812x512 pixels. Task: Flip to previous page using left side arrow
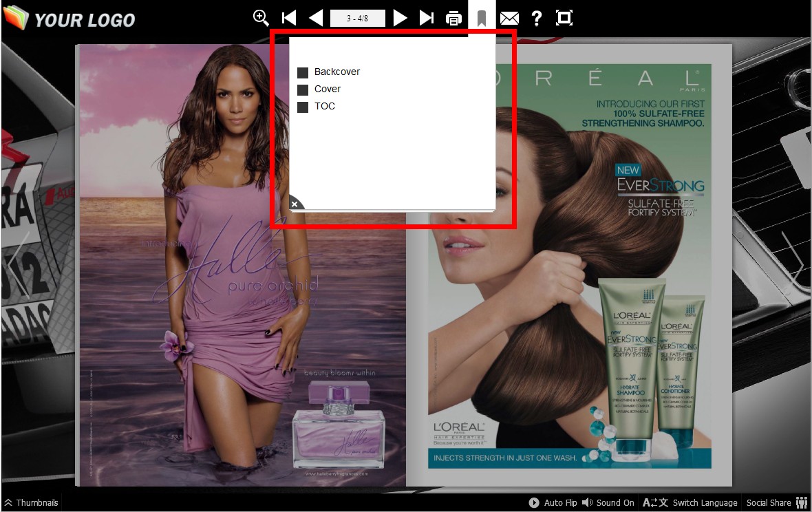click(x=18, y=265)
